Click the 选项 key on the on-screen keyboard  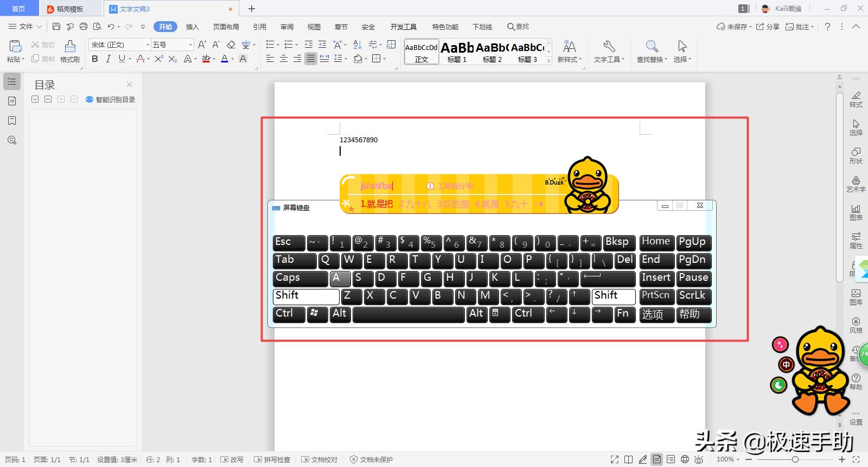pos(656,314)
